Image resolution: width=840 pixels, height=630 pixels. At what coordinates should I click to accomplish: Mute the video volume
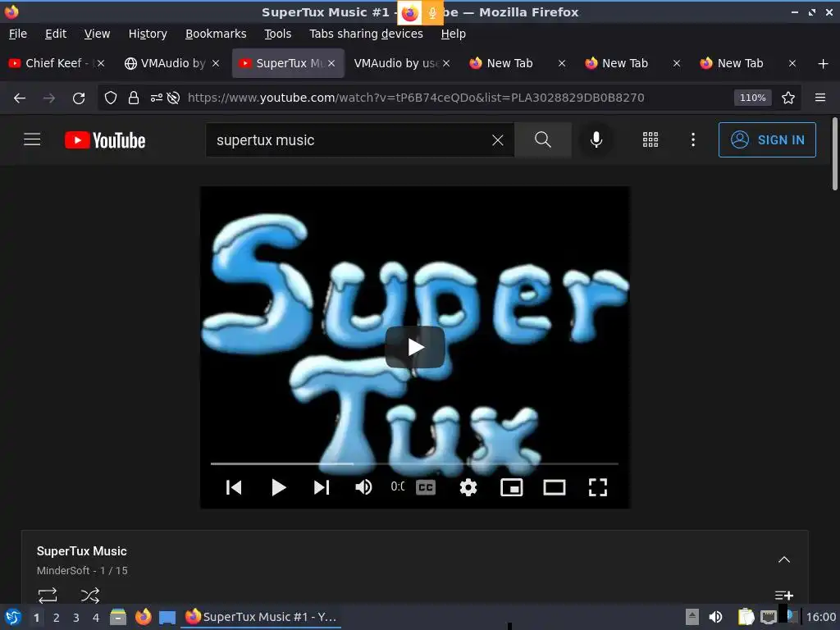pyautogui.click(x=363, y=487)
